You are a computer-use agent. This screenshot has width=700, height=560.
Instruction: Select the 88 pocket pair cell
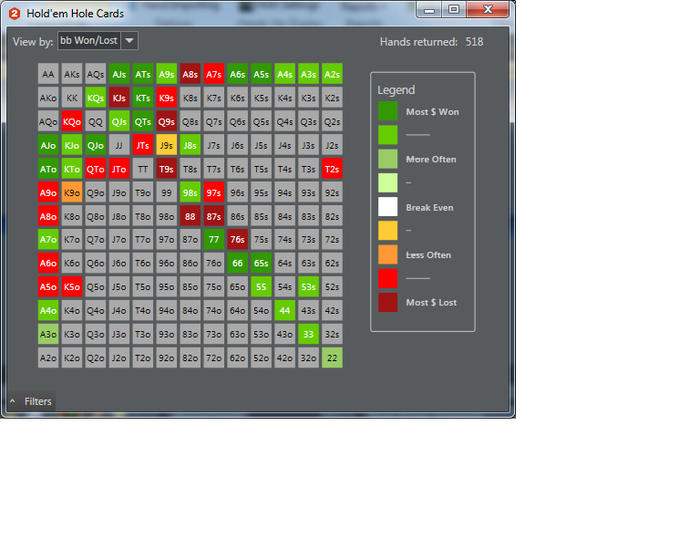click(190, 216)
